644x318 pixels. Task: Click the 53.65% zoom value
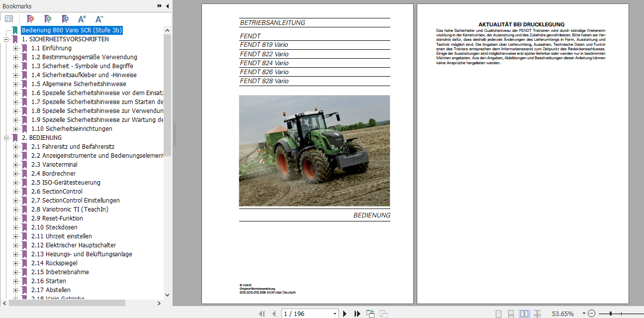tap(563, 314)
